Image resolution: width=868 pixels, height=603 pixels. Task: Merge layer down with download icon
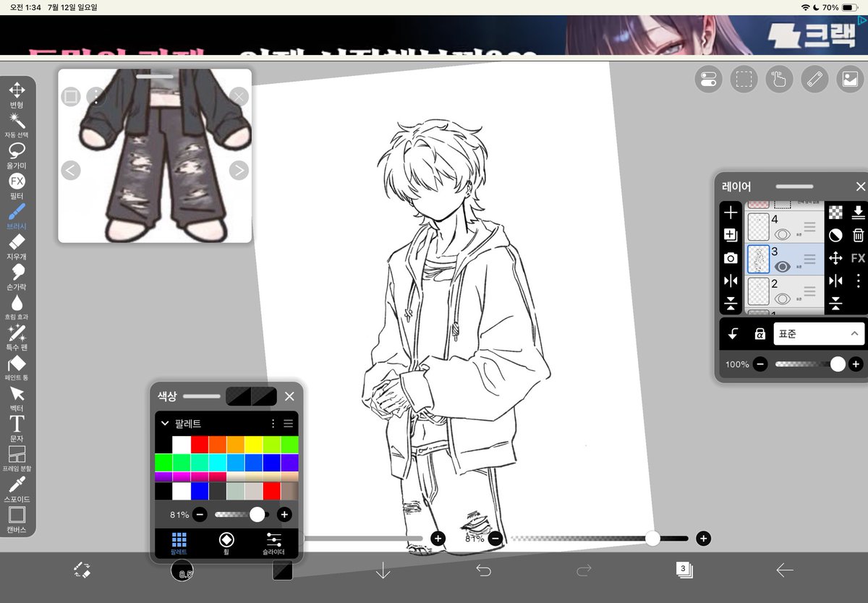[x=858, y=213]
